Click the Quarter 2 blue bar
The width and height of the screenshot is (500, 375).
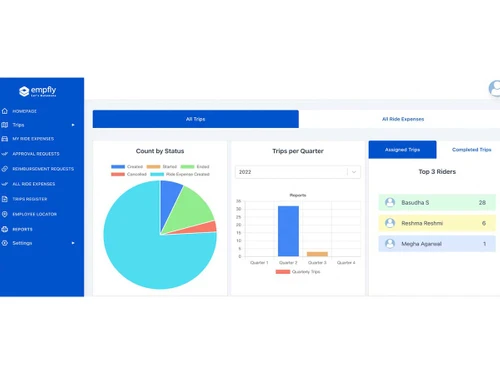pyautogui.click(x=288, y=231)
